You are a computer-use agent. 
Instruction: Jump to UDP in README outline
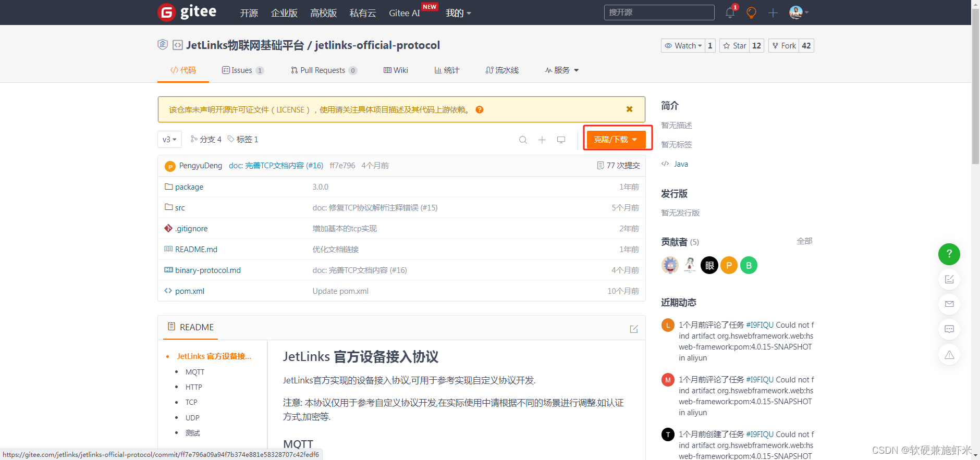(x=192, y=418)
